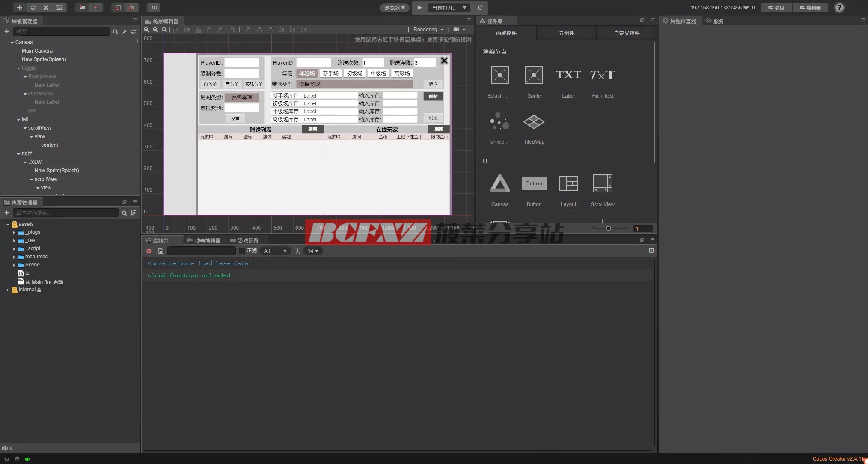
Task: Open the 动画编辑器 tab
Action: click(x=204, y=240)
